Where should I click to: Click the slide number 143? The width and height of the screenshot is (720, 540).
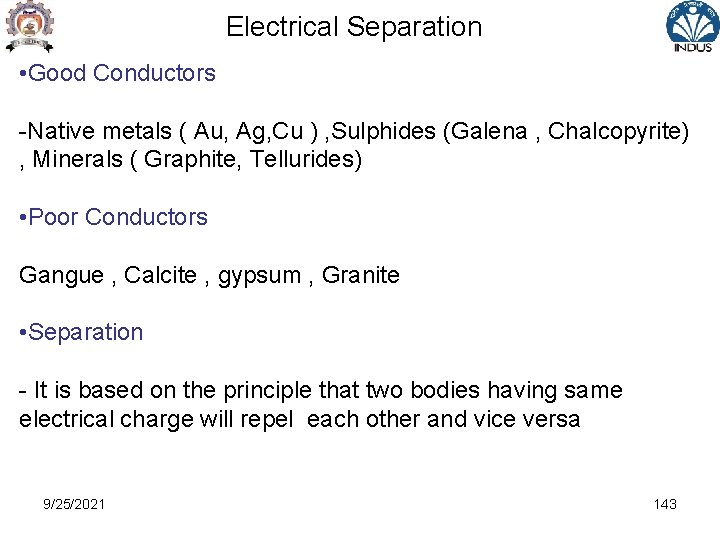click(x=665, y=504)
